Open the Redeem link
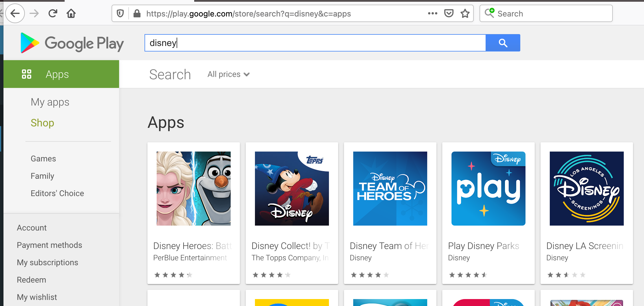This screenshot has width=644, height=306. point(32,280)
